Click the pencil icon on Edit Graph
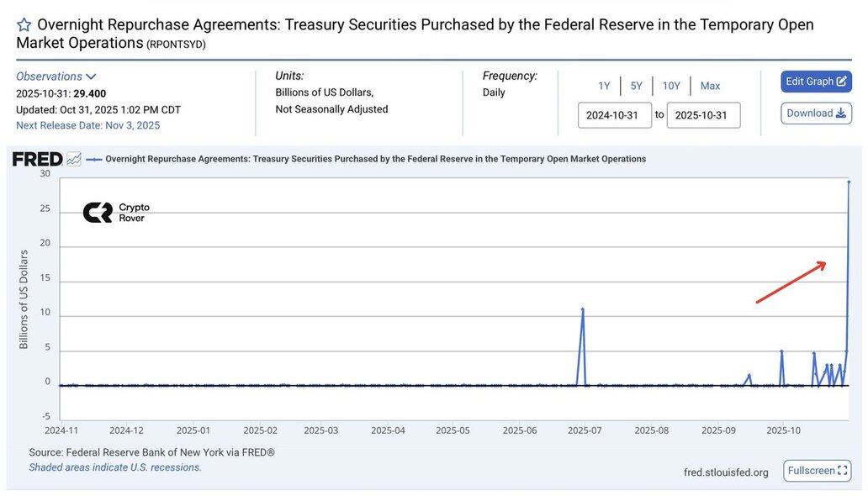This screenshot has width=868, height=496. [841, 82]
